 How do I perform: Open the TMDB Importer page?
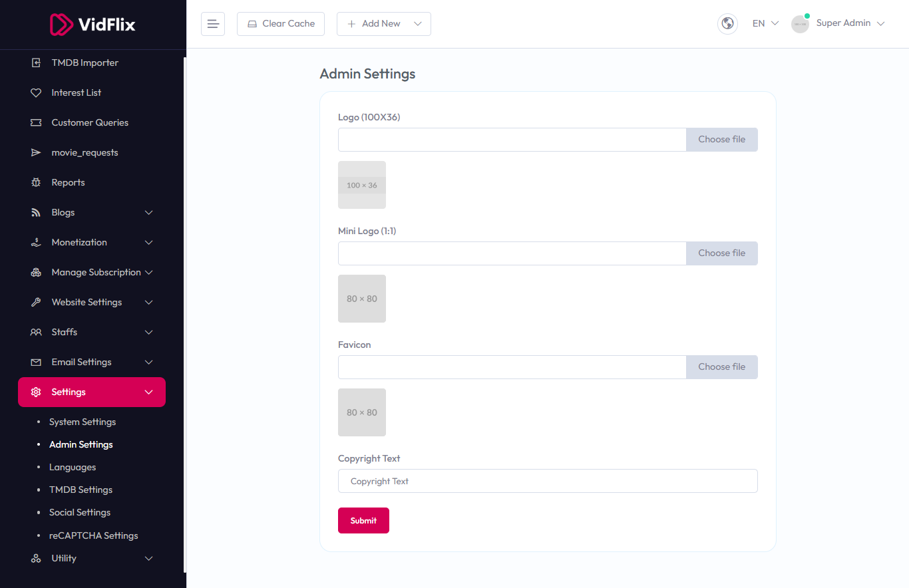coord(85,63)
